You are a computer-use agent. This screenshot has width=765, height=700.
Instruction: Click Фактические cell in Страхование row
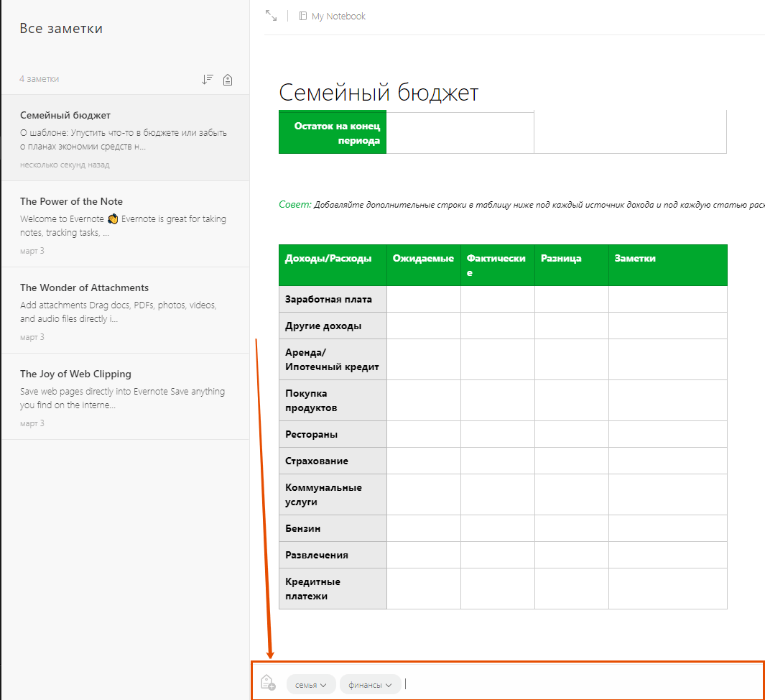pyautogui.click(x=497, y=461)
